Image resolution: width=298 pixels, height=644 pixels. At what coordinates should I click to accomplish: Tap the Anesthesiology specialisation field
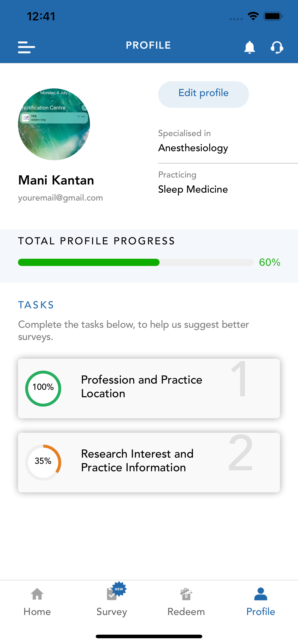[193, 148]
